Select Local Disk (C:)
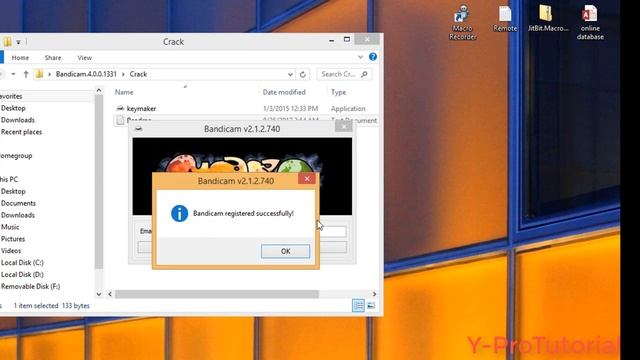The height and width of the screenshot is (360, 640). click(x=22, y=262)
